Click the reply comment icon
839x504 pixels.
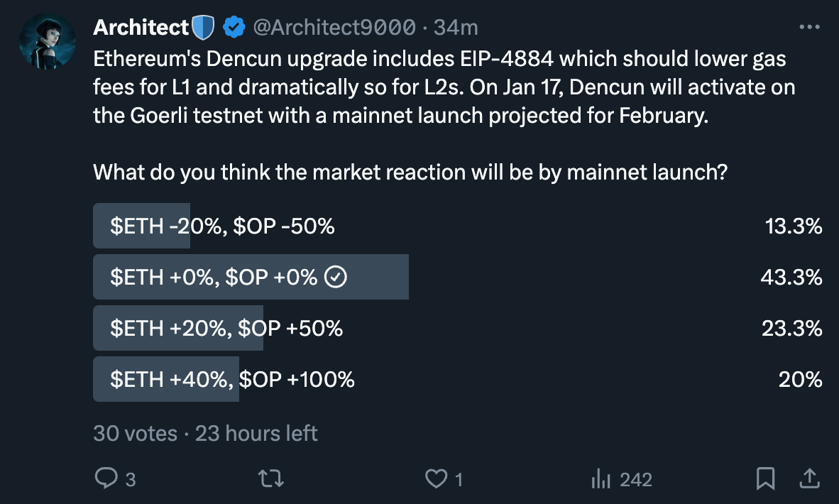click(106, 479)
